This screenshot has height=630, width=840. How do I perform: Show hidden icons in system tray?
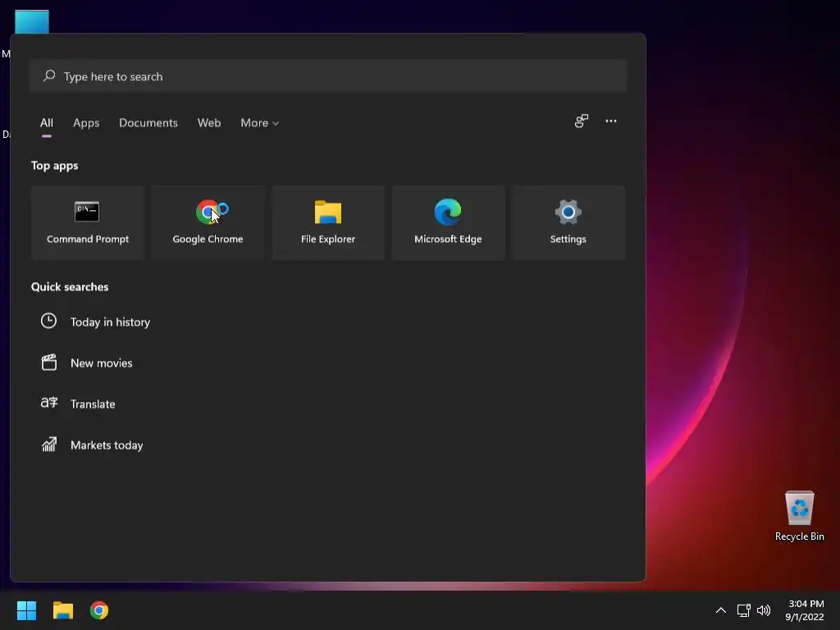(x=721, y=610)
